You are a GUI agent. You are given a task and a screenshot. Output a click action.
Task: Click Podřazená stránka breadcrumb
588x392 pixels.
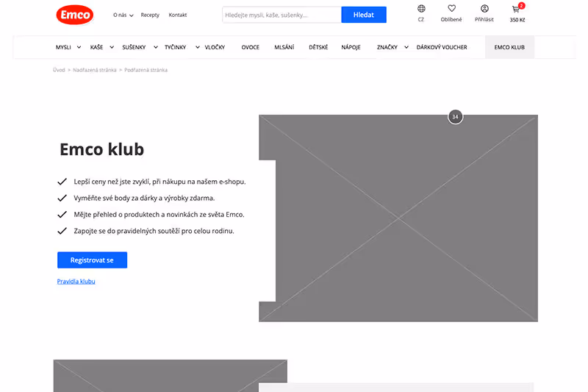146,70
